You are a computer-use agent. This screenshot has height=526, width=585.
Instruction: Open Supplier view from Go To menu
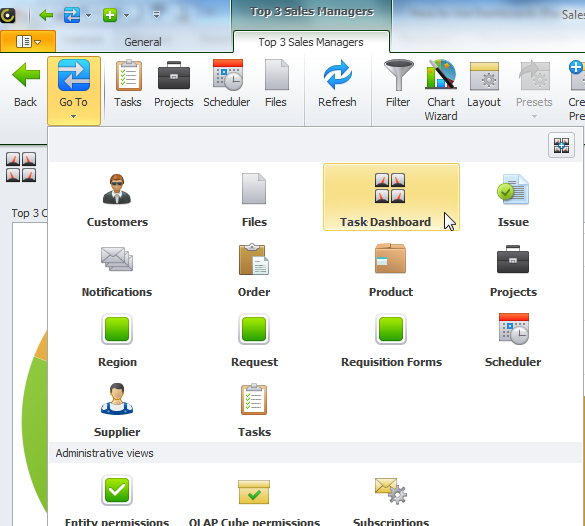coord(117,410)
